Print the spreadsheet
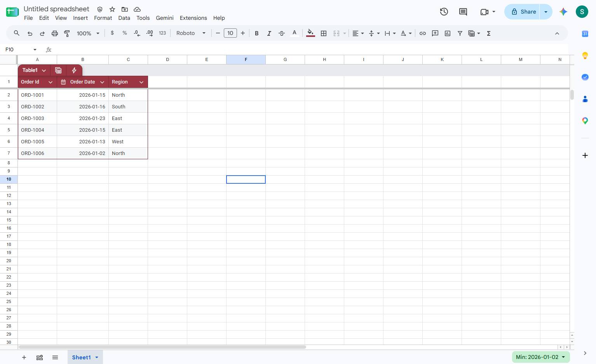Viewport: 596px width, 364px height. 55,33
